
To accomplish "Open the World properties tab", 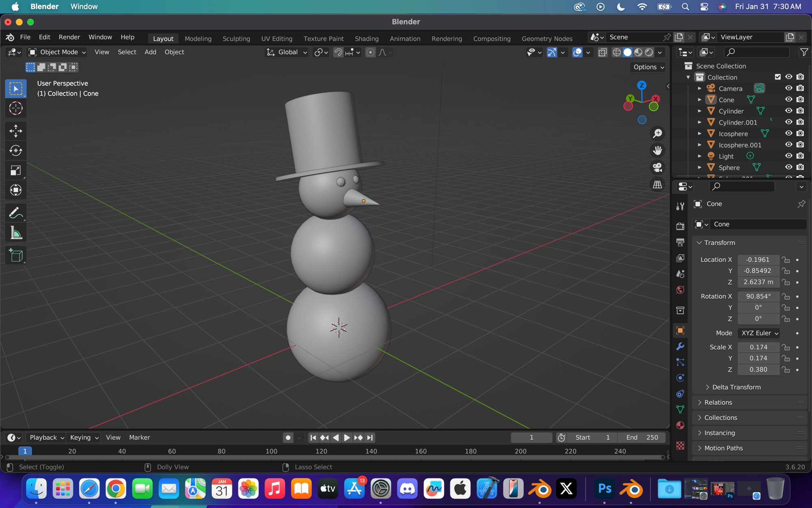I will pos(680,290).
